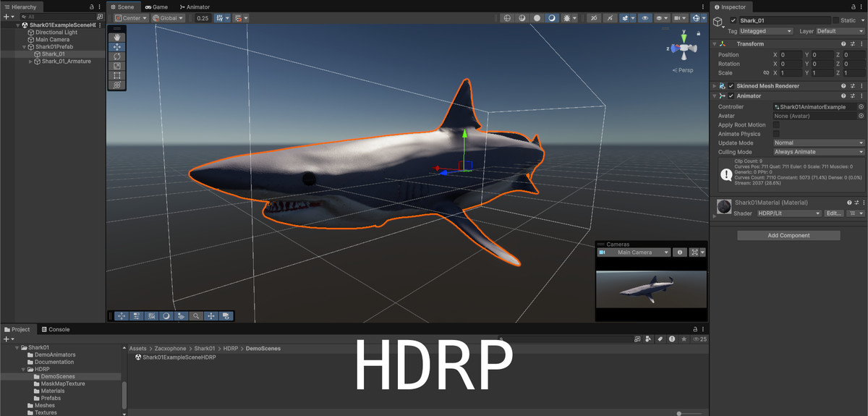Open Update Mode Normal dropdown
This screenshot has height=416, width=868.
pyautogui.click(x=819, y=143)
